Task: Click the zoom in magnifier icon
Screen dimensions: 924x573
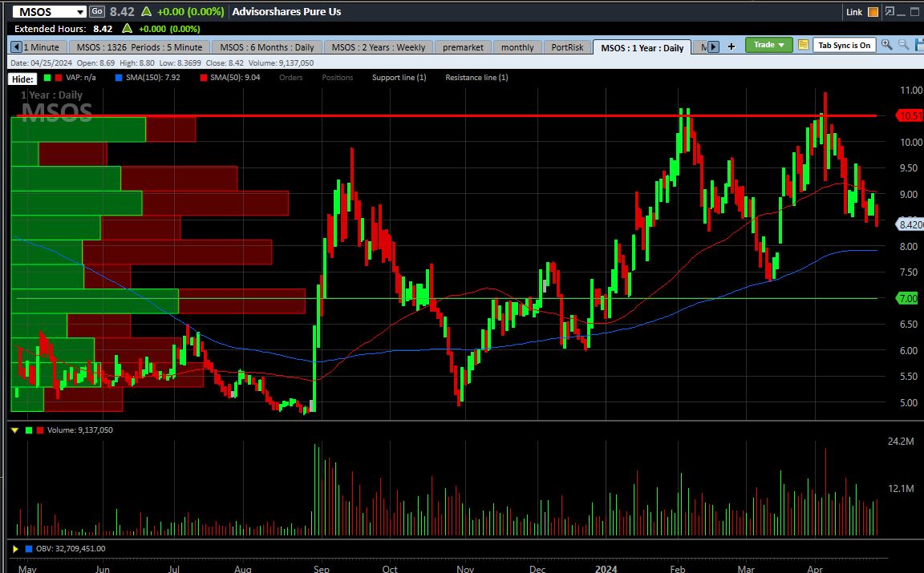Action: tap(886, 46)
